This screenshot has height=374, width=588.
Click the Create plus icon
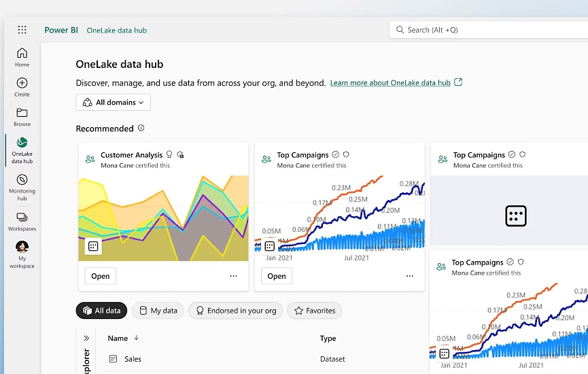22,84
